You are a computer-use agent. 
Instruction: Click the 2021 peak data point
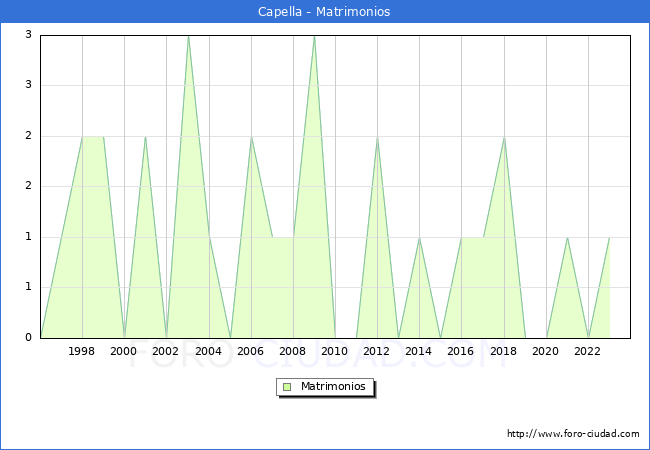coord(568,237)
